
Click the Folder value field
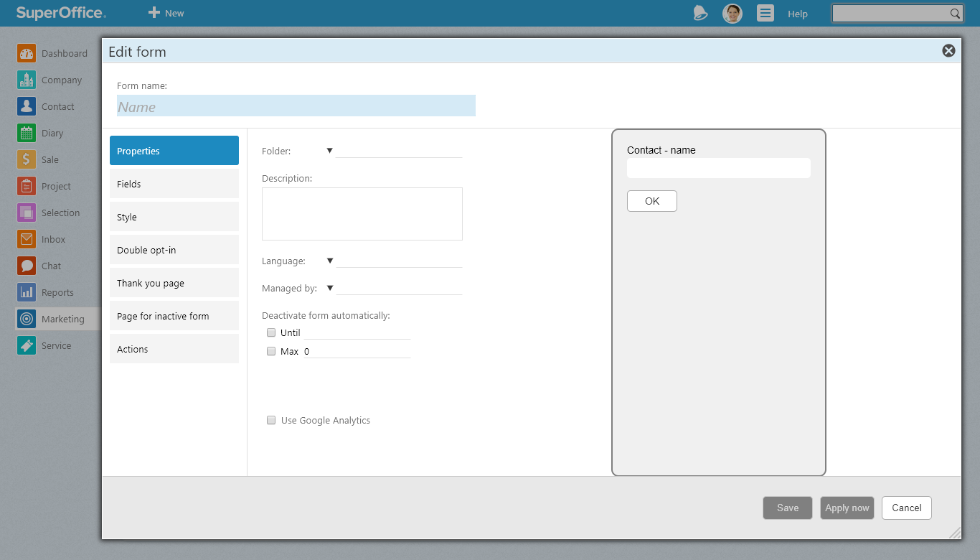click(399, 151)
